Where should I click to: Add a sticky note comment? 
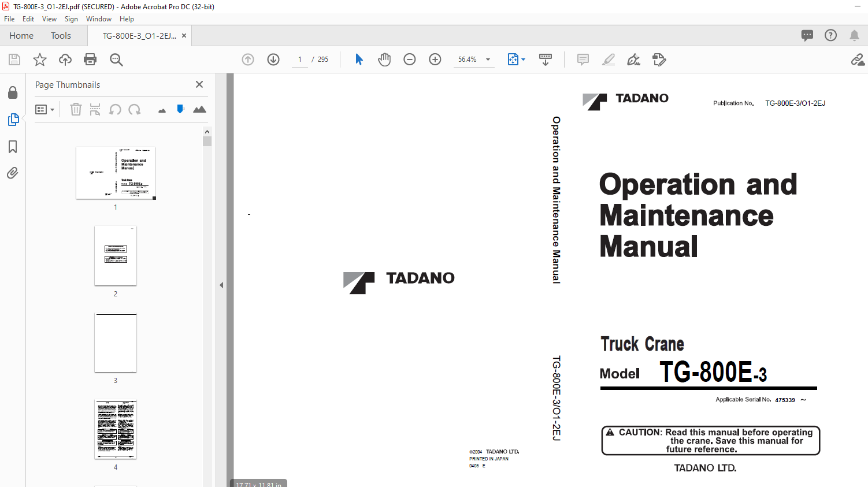tap(583, 60)
